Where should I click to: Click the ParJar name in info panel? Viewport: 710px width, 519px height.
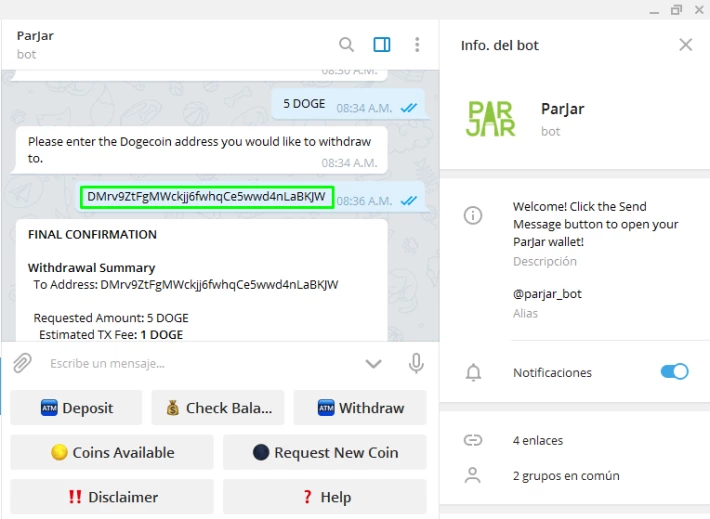562,109
